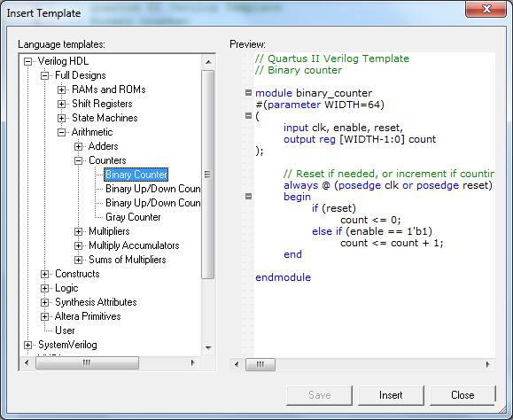Select the Logic label
Image resolution: width=513 pixels, height=420 pixels.
coord(66,288)
